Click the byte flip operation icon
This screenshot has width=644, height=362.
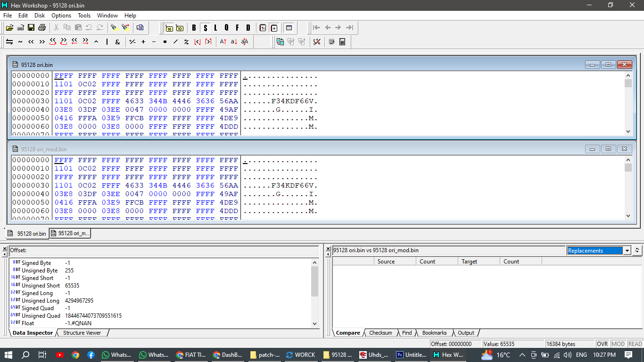(9, 42)
